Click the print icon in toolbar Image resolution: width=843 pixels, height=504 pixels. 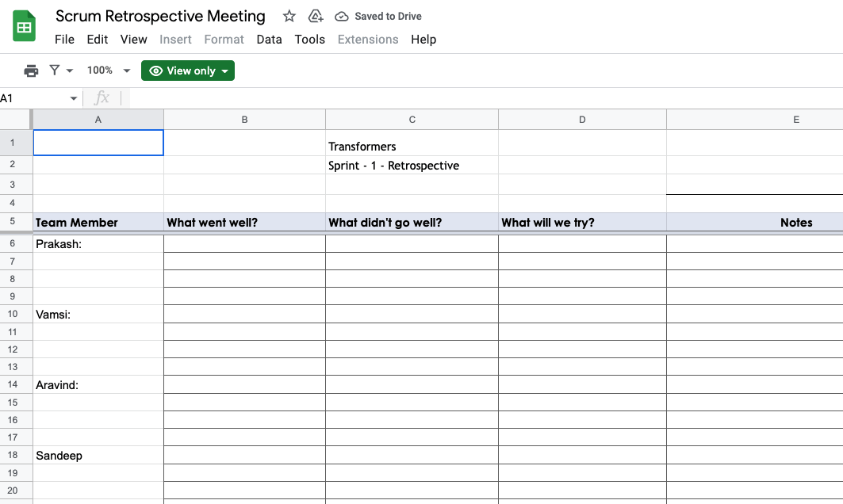click(31, 71)
